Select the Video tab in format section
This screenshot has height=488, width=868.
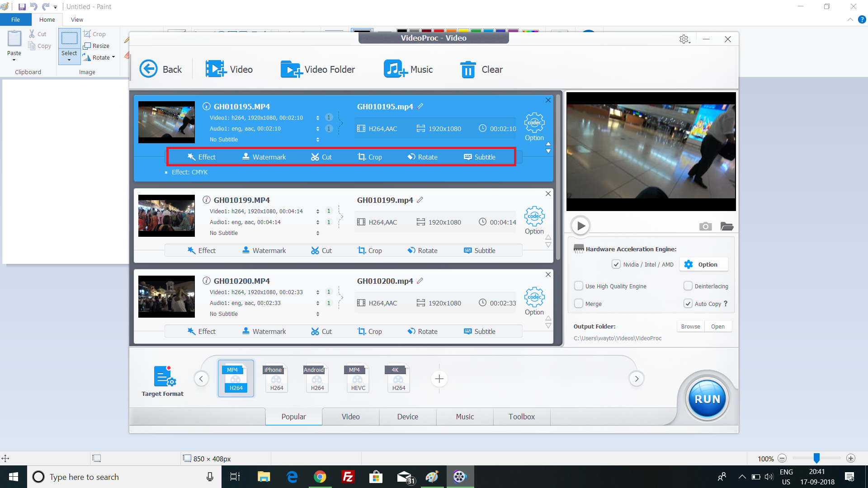[x=350, y=417]
